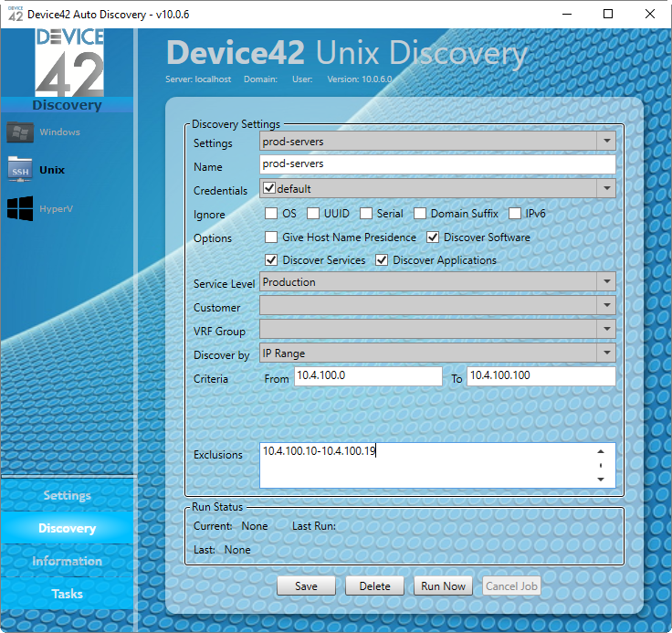
Task: Open the Settings tab in sidebar
Action: coord(68,495)
